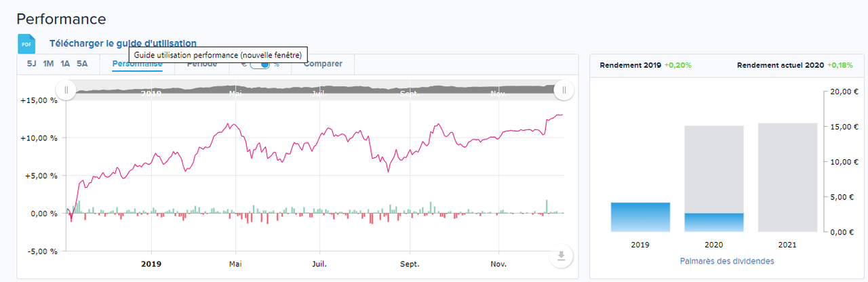
Task: Click the chart download arrow icon
Action: [x=561, y=256]
